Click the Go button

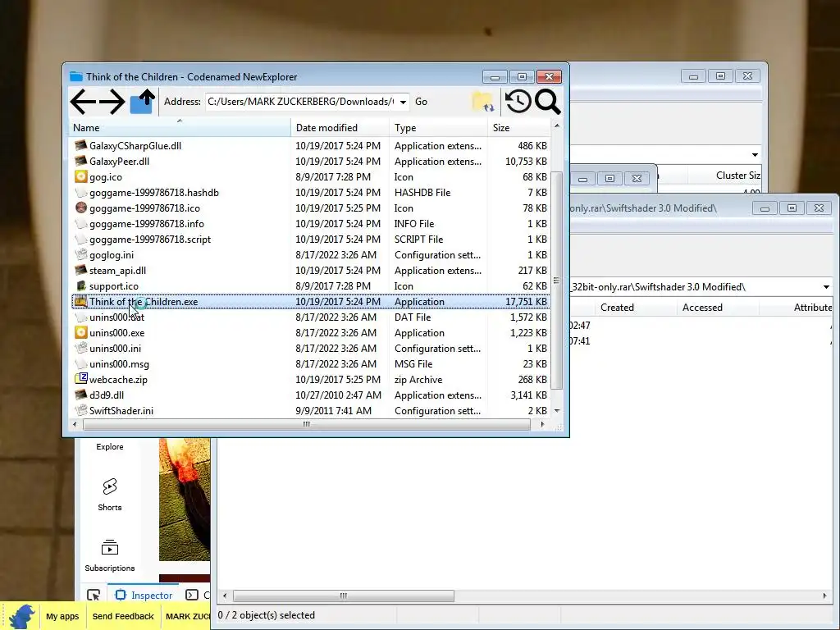421,102
